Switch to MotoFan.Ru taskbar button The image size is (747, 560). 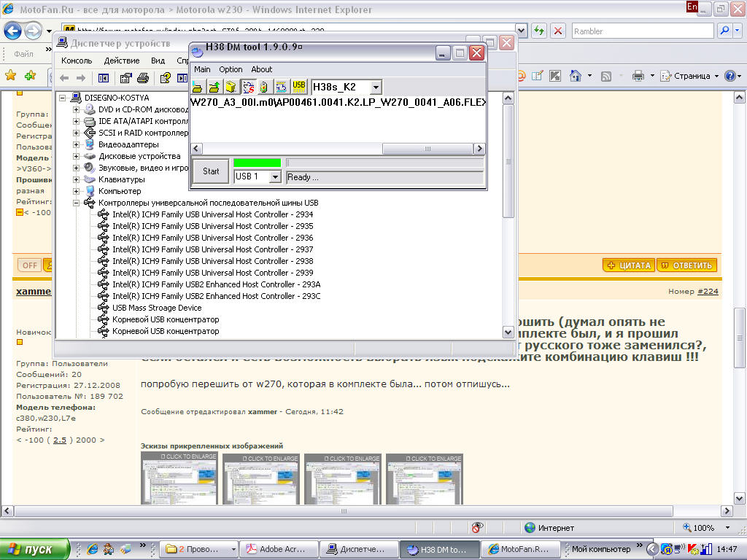click(x=520, y=549)
